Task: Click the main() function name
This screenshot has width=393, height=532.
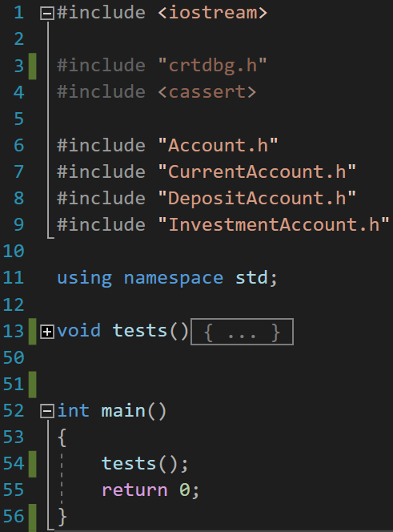Action: 134,411
